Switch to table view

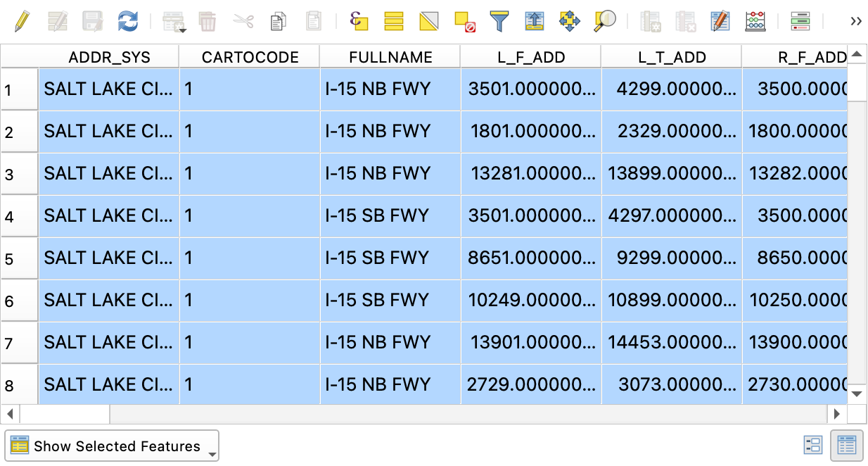pos(847,445)
